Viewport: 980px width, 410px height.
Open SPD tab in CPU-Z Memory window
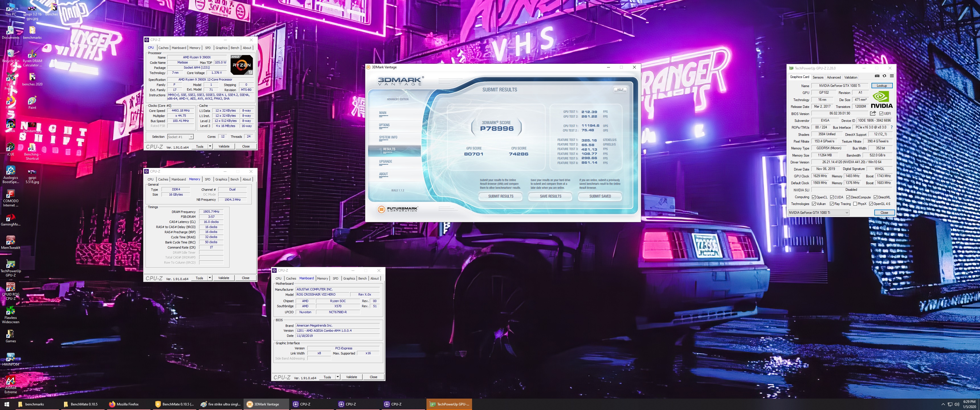pyautogui.click(x=207, y=180)
